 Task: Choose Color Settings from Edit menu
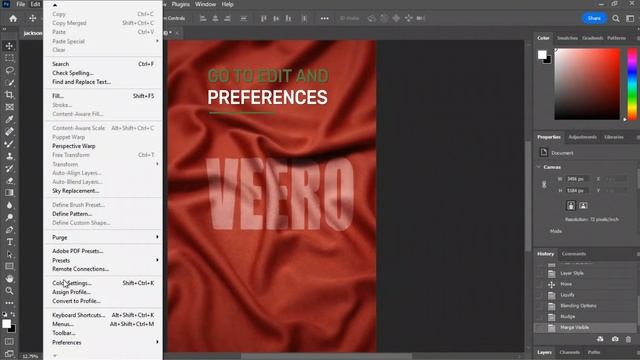103,283
